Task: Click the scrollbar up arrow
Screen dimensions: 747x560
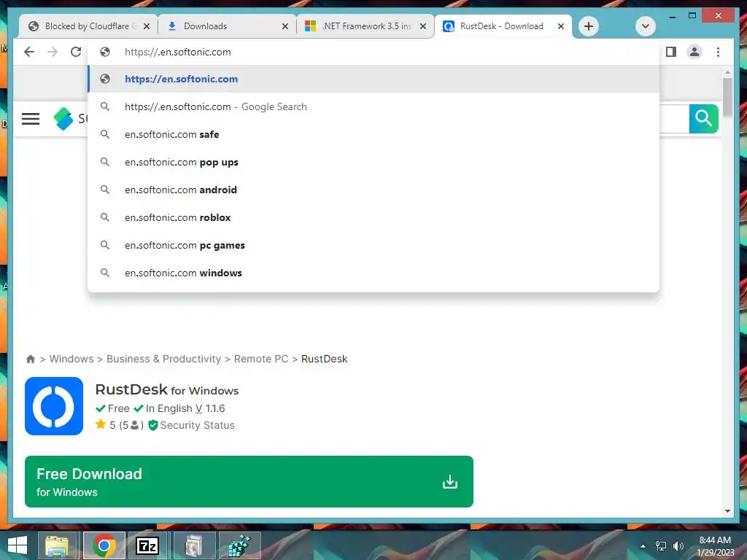Action: tap(727, 72)
